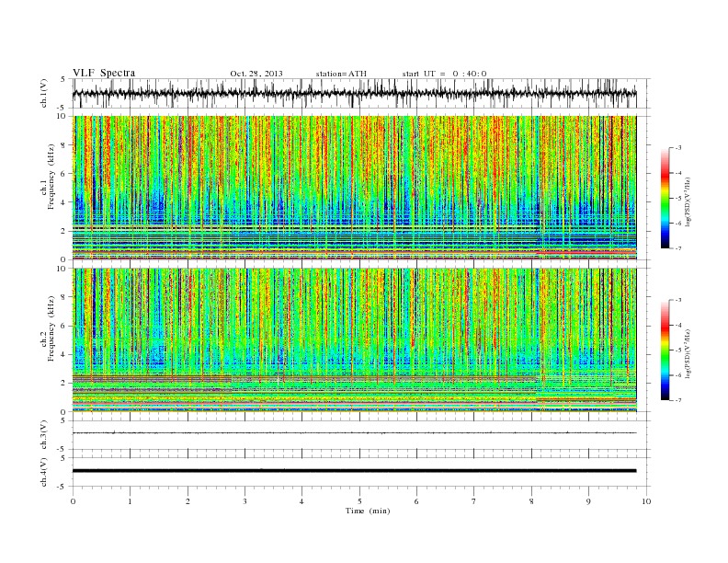
Task: Click the 'VLF Spectra' title text
Action: 104,73
